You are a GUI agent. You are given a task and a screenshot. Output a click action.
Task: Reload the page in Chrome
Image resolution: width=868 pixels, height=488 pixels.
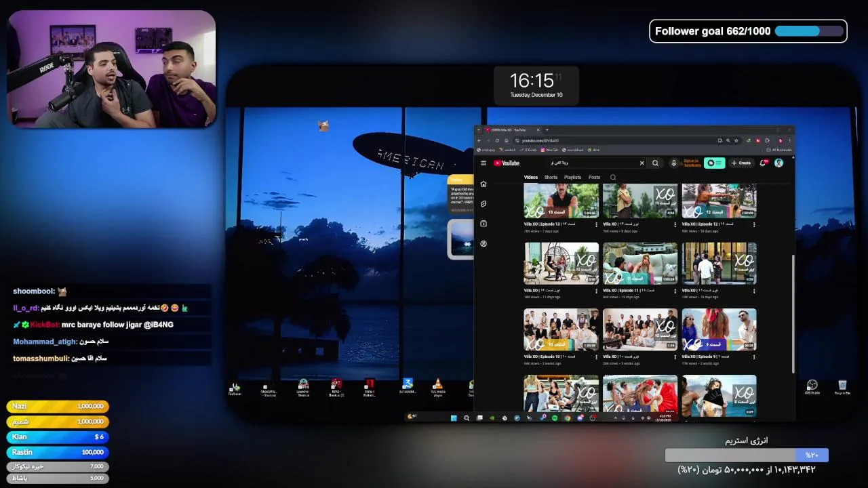point(497,140)
